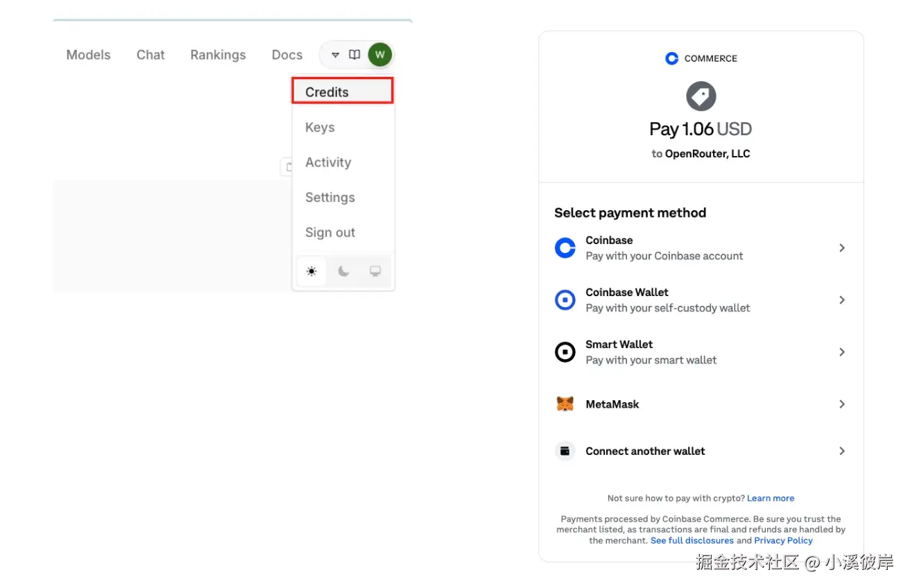Select MetaMask payment method label
The image size is (910, 588).
[x=612, y=404]
